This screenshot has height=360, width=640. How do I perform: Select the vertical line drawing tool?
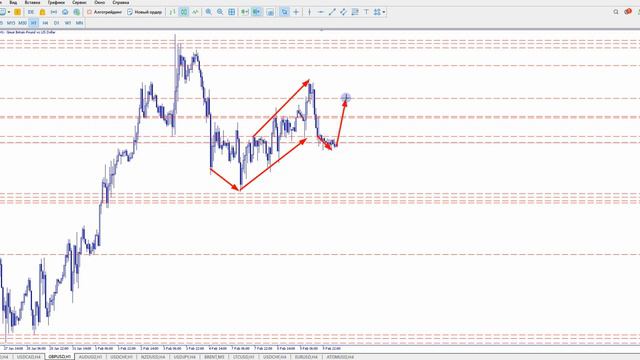click(x=309, y=12)
